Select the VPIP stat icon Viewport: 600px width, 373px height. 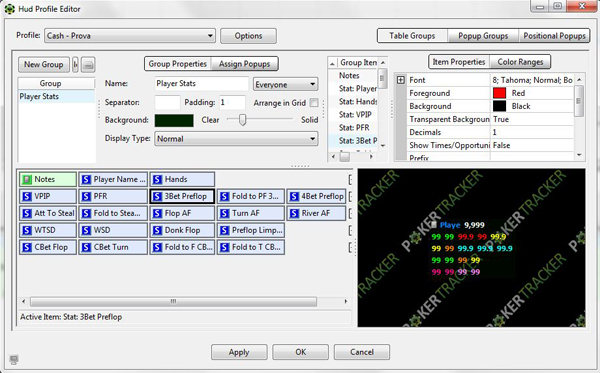point(27,196)
